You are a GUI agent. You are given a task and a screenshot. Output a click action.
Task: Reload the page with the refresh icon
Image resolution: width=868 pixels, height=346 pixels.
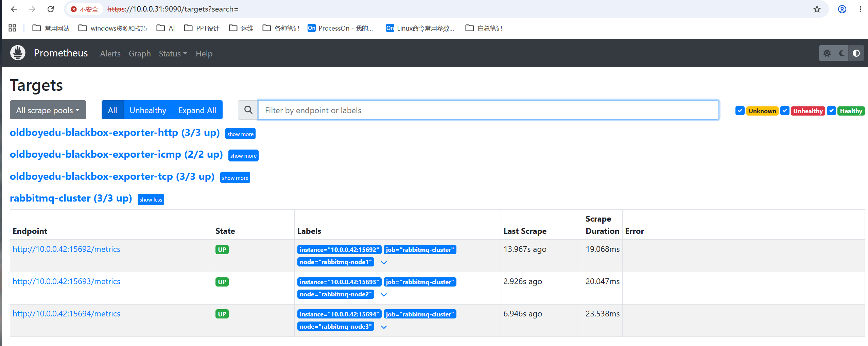click(x=51, y=9)
